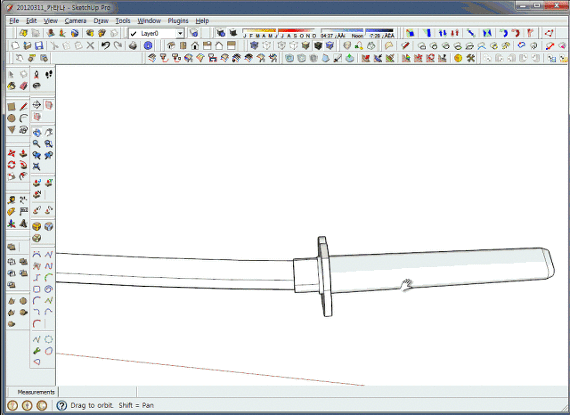Viewport: 570px width, 415px height.
Task: Open the Camera menu
Action: click(75, 21)
